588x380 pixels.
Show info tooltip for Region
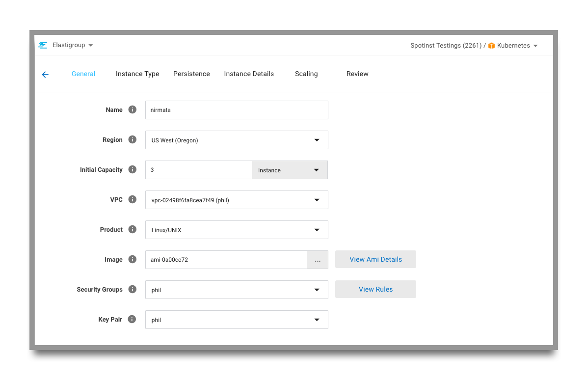[133, 139]
